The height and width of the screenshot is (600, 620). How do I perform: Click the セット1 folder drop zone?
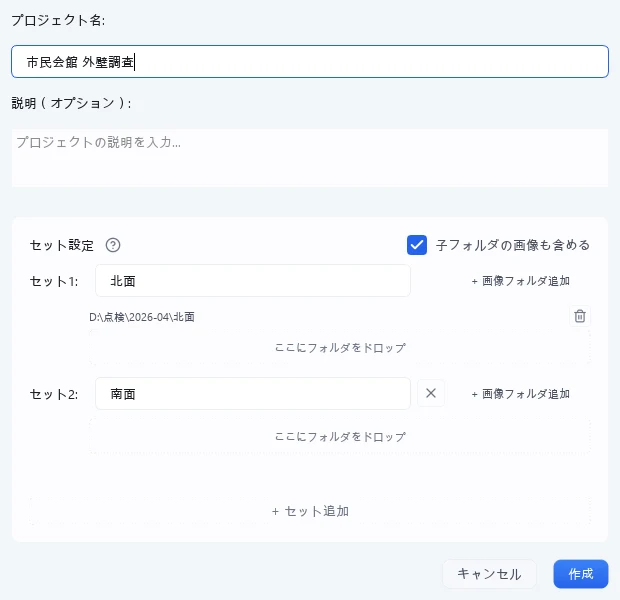[x=340, y=348]
